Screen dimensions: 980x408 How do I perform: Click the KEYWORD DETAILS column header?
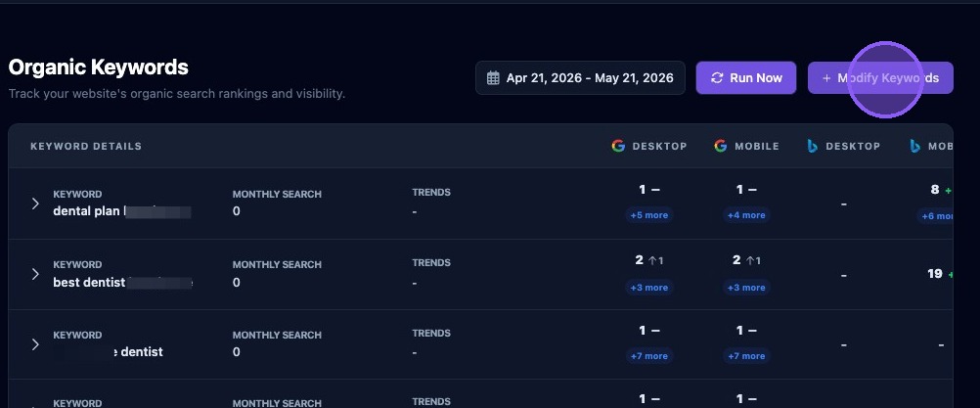point(86,146)
